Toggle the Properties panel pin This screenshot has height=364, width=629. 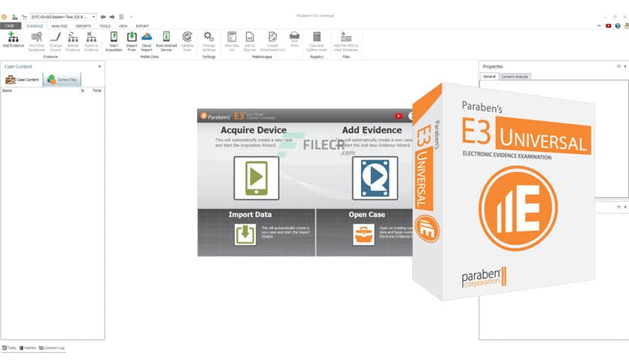pyautogui.click(x=625, y=66)
